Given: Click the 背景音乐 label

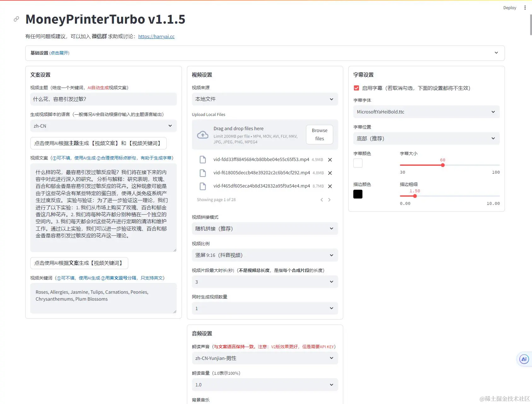Looking at the screenshot, I should (201, 400).
